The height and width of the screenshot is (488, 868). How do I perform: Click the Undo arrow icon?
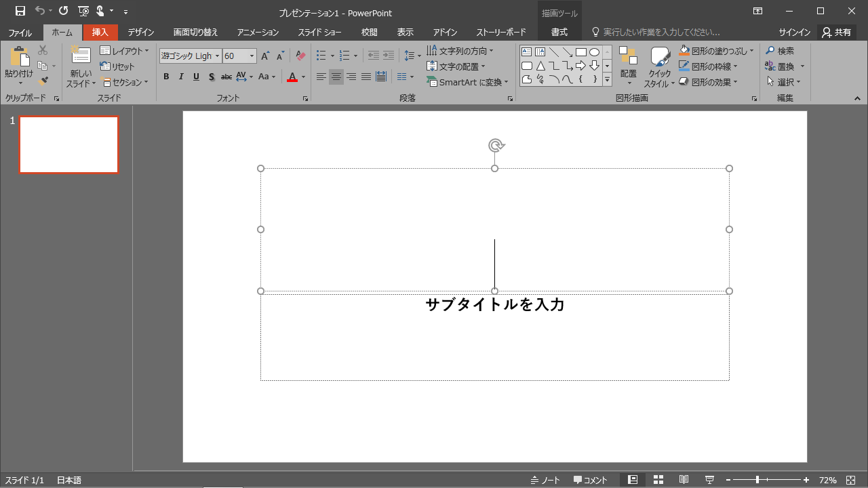click(x=40, y=11)
